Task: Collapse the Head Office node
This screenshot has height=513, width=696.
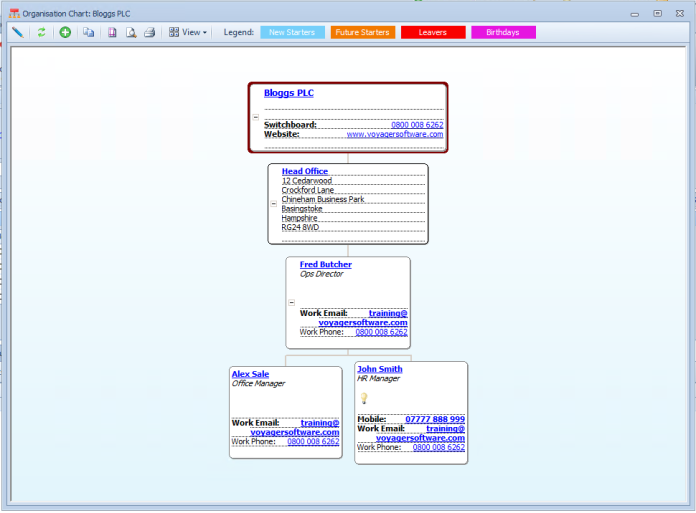Action: coord(274,203)
